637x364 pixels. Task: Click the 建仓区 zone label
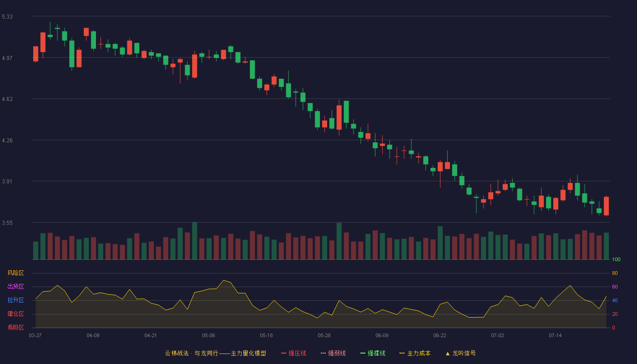15,314
